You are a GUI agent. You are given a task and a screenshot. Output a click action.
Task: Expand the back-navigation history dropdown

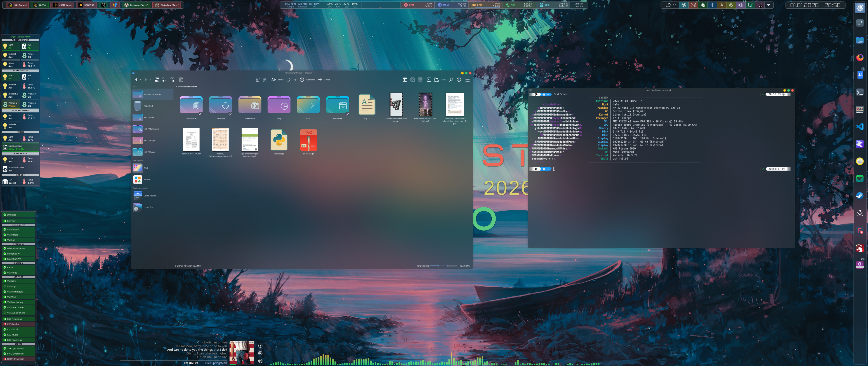[x=141, y=80]
